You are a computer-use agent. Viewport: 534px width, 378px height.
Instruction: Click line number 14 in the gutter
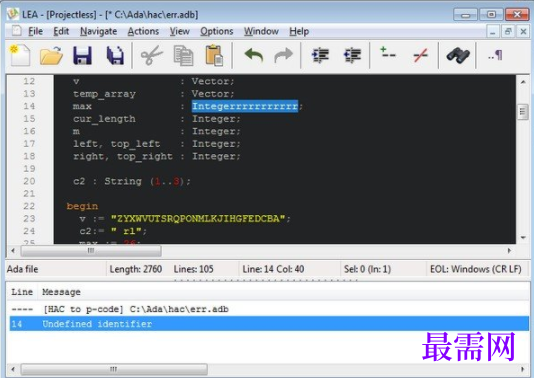pos(29,106)
